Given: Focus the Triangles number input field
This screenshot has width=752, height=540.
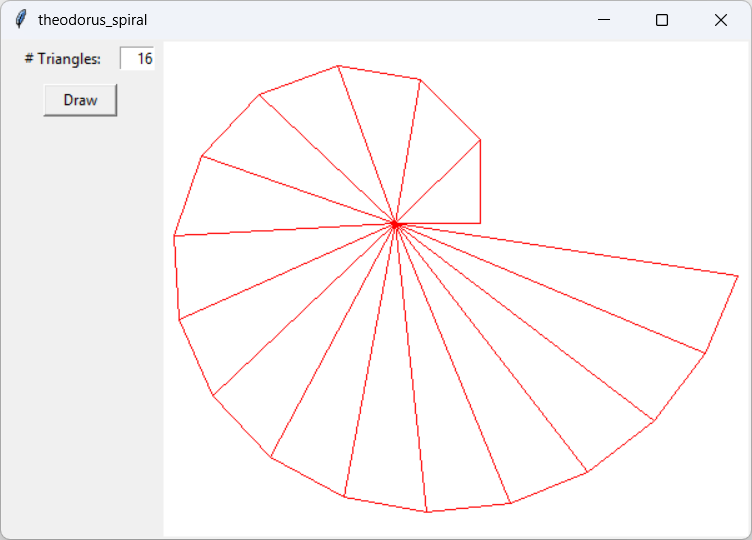Looking at the screenshot, I should click(137, 59).
